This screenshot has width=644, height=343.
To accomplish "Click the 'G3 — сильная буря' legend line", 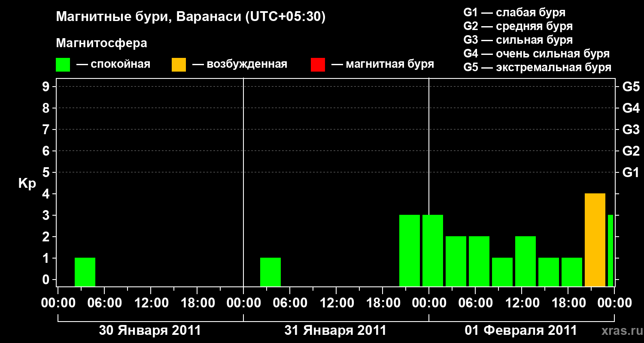I will (518, 40).
